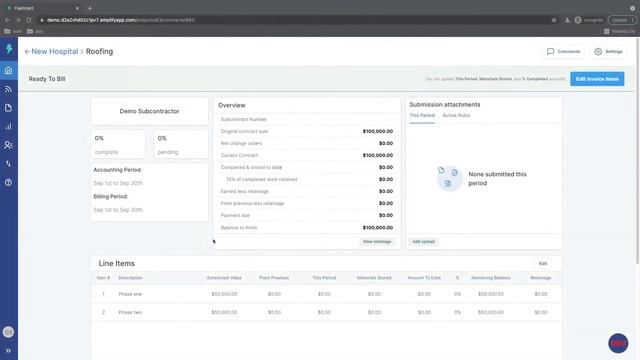Screen dimensions: 640x360
Task: Open the help question mark icon
Action: coord(9,182)
